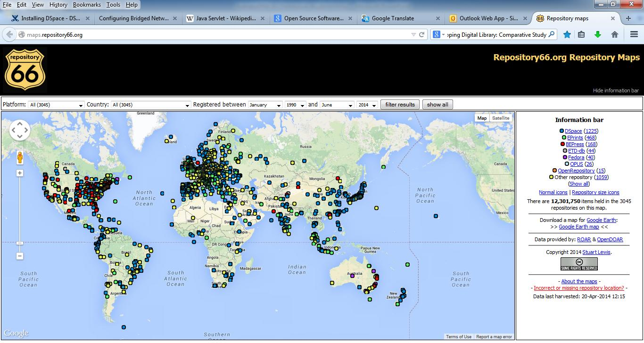Click the Creative Commons license badge
This screenshot has height=343, width=644.
tap(579, 264)
